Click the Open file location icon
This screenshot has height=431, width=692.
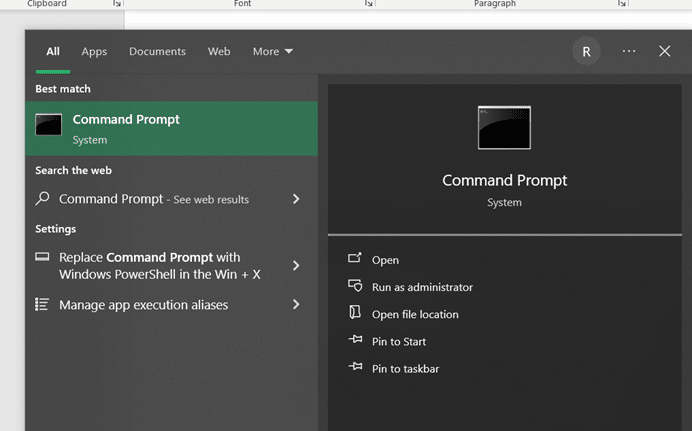coord(355,312)
